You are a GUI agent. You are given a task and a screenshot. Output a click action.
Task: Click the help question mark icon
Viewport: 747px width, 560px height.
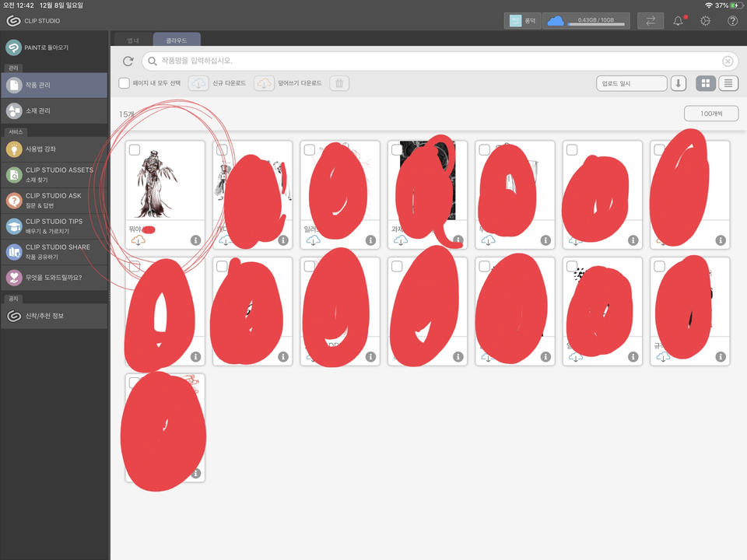click(732, 21)
